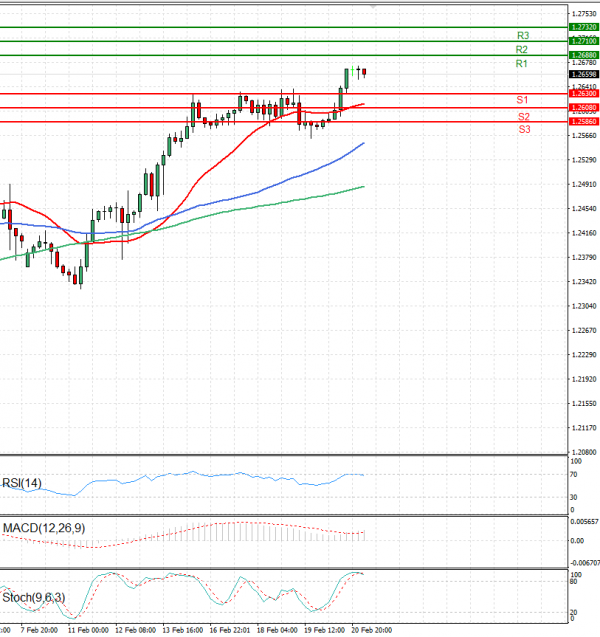Click the 16 Feb 22:01 time label
Image resolution: width=600 pixels, height=637 pixels.
pyautogui.click(x=230, y=630)
